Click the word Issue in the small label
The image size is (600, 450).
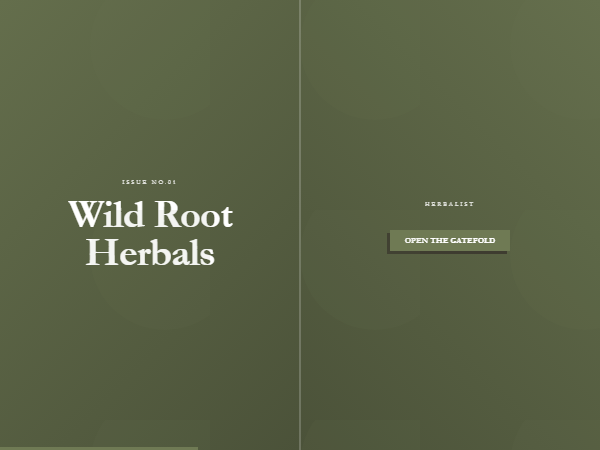[134, 182]
